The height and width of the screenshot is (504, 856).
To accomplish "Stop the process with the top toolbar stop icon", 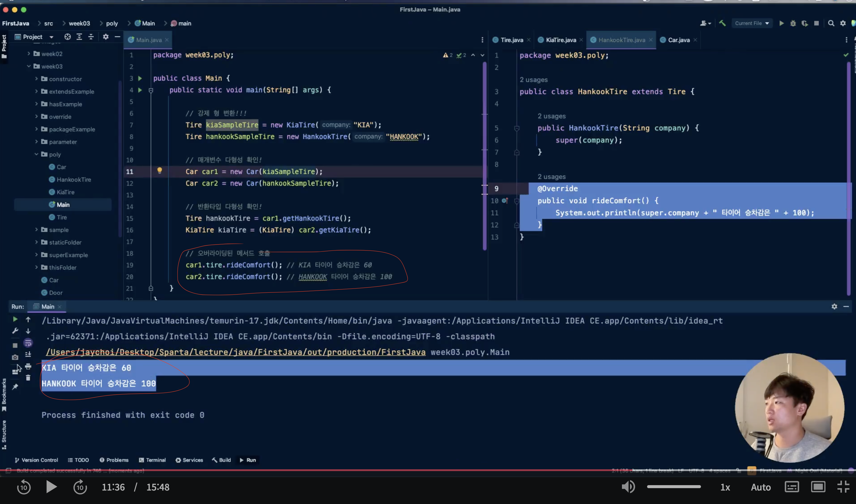I will [x=816, y=23].
